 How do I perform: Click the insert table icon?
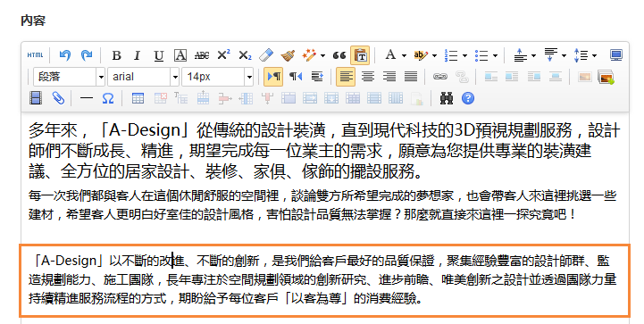click(138, 98)
